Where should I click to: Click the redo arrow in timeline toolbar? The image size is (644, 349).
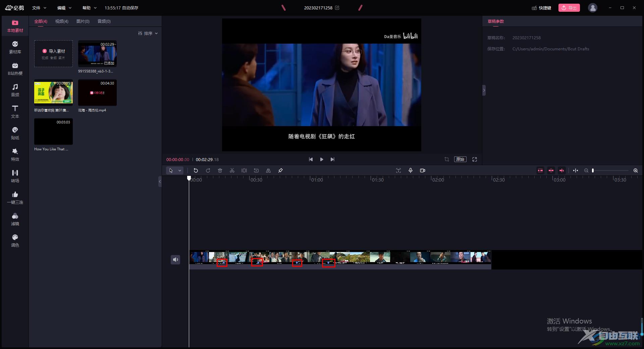pos(208,170)
